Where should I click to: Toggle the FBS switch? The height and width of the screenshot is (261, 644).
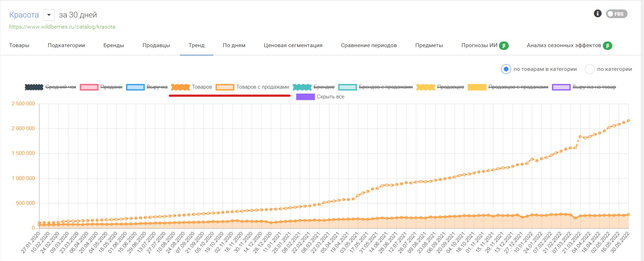point(616,14)
